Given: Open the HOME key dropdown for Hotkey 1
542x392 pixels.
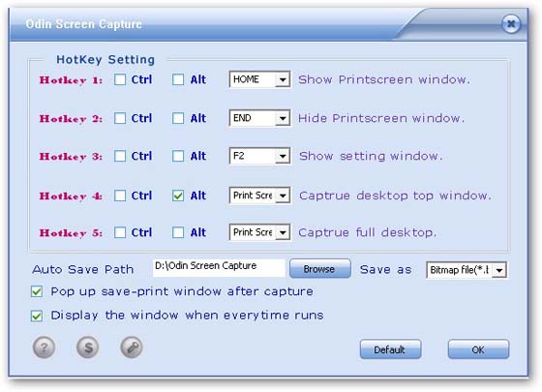Looking at the screenshot, I should 283,79.
